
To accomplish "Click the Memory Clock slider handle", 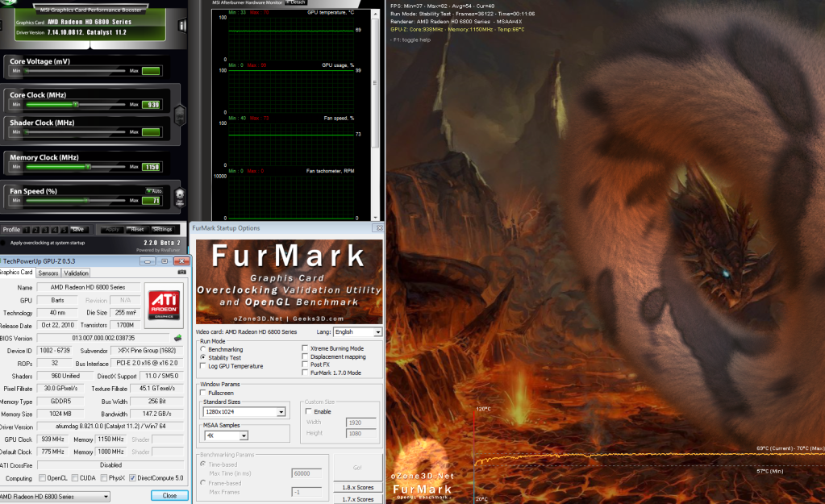I will (x=87, y=168).
